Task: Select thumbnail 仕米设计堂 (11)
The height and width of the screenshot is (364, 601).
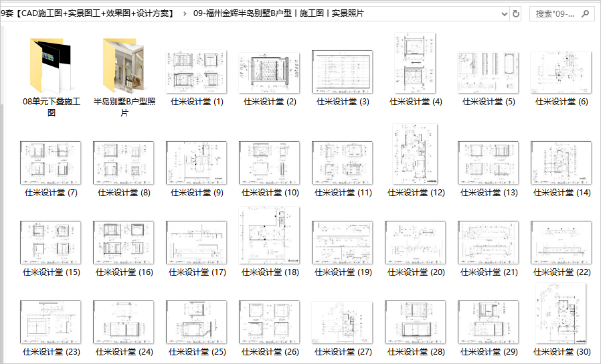Action: point(342,163)
